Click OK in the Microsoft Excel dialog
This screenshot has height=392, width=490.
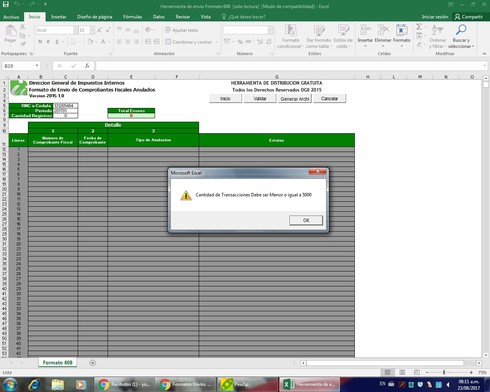click(306, 220)
